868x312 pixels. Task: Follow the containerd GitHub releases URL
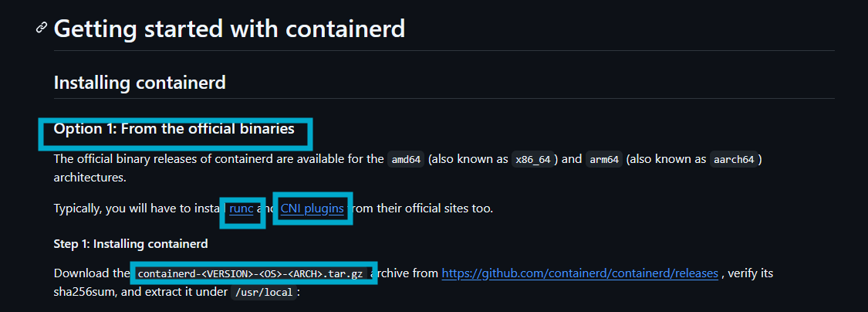pos(579,273)
